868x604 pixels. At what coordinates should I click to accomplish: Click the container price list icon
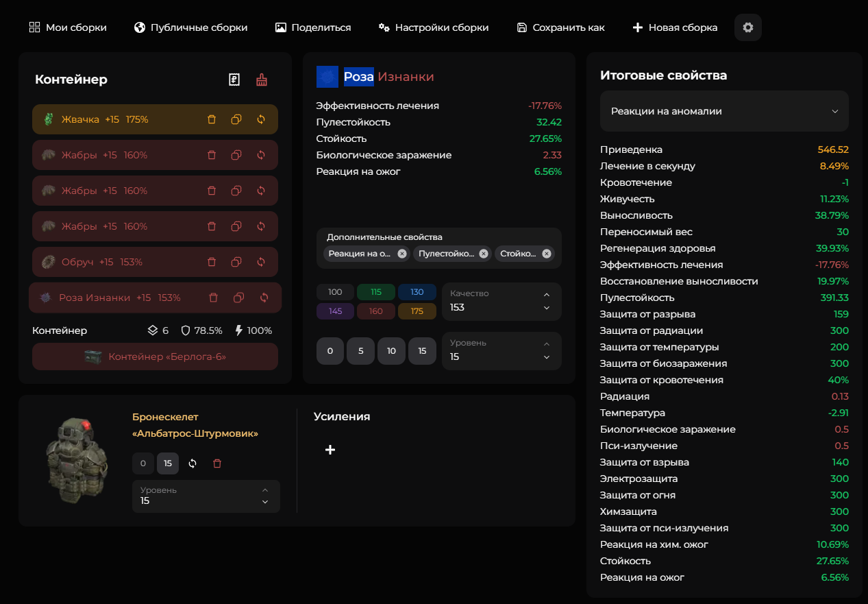[x=234, y=80]
